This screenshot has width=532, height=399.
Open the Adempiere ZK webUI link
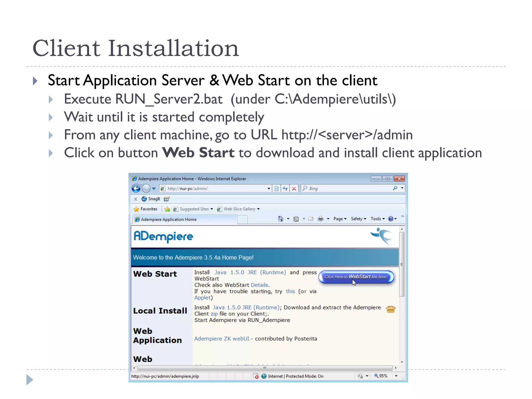click(222, 339)
